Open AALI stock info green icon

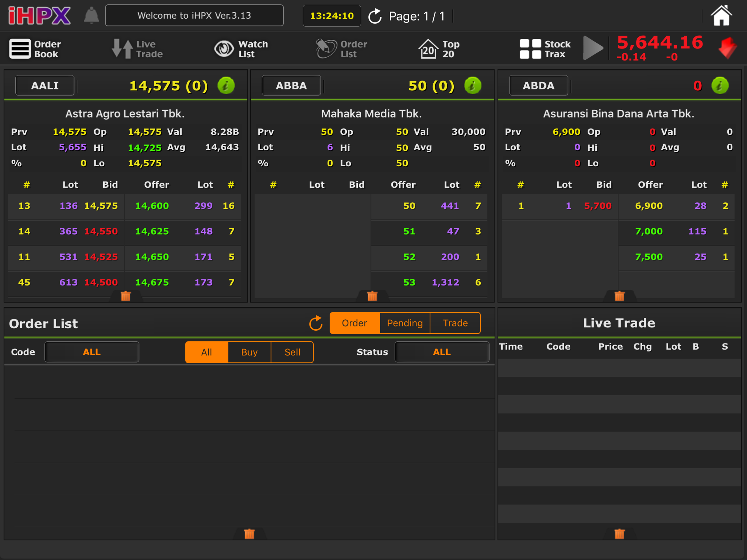[226, 86]
